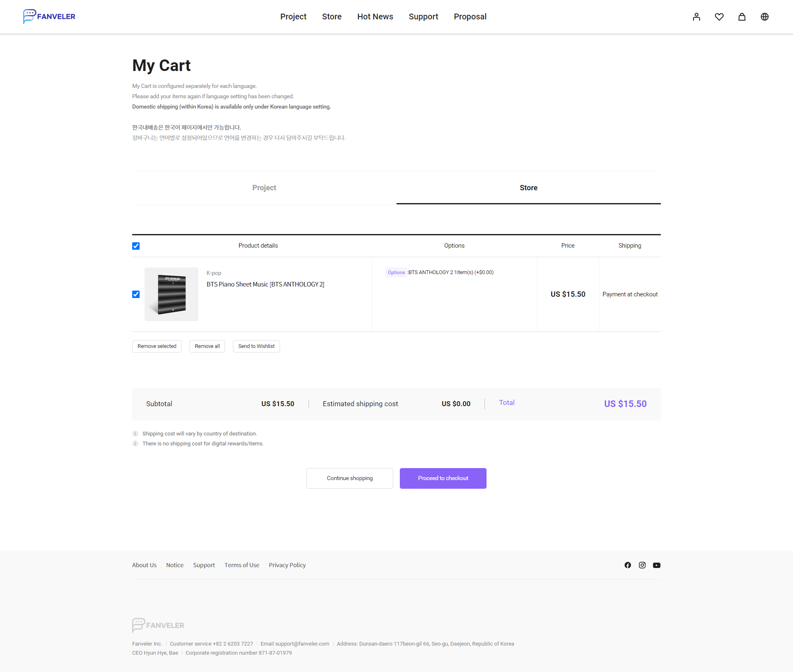Click the purple Total amount US $15.50
The image size is (793, 672).
point(625,404)
